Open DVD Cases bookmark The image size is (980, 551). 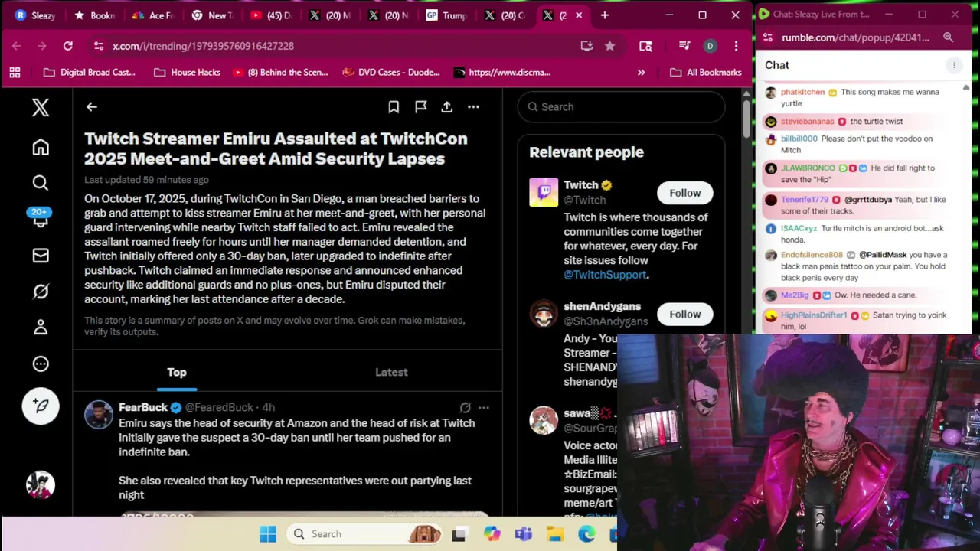coord(390,73)
